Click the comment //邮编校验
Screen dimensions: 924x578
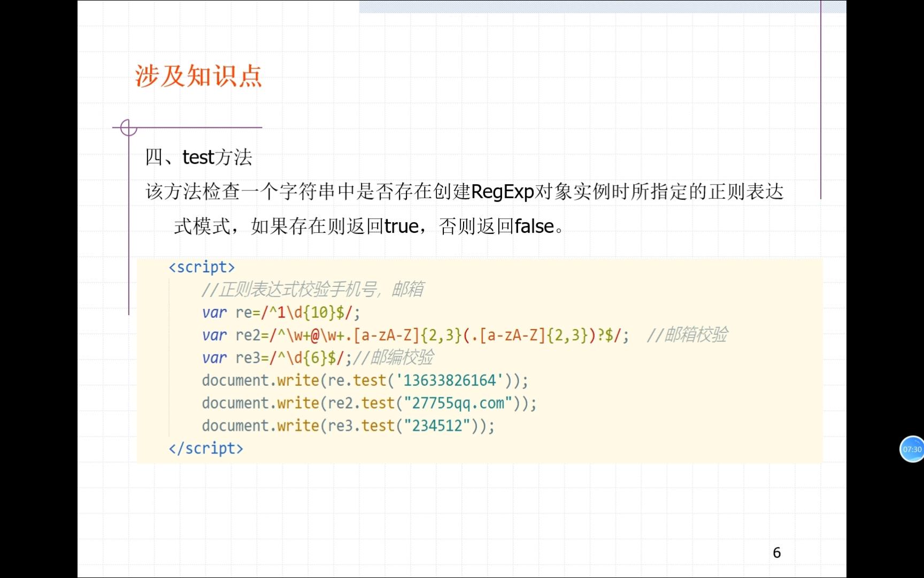[x=393, y=358]
